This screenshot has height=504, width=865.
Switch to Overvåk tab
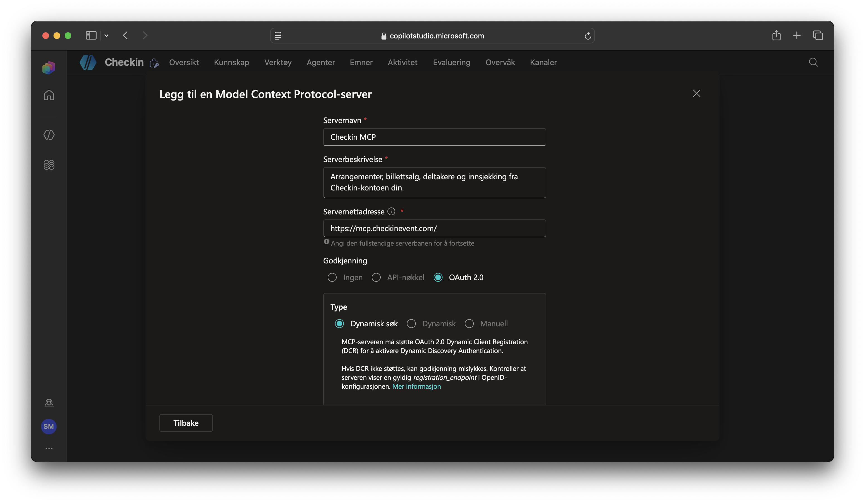click(500, 62)
